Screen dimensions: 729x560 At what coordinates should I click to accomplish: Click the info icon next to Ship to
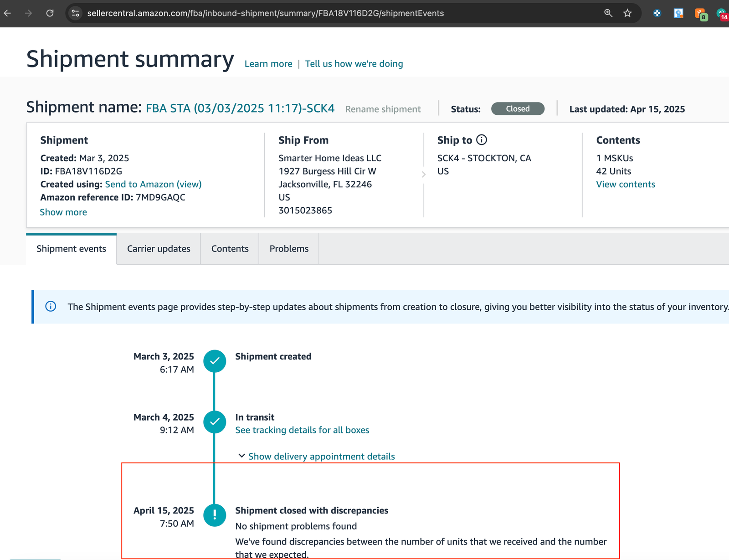click(x=482, y=140)
